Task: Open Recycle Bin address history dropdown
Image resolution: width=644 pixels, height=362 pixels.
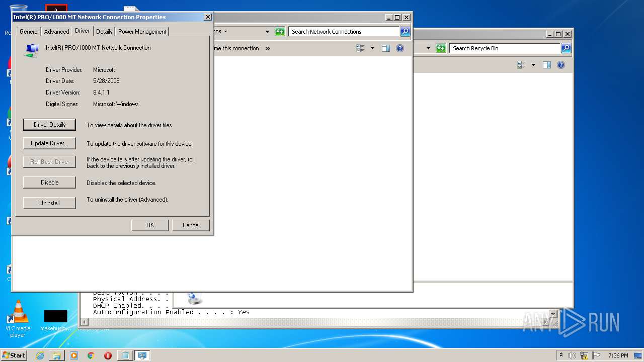Action: tap(428, 48)
